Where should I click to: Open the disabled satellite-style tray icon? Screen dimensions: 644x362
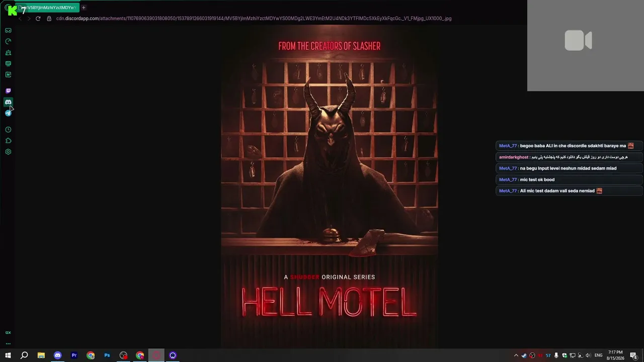580,355
